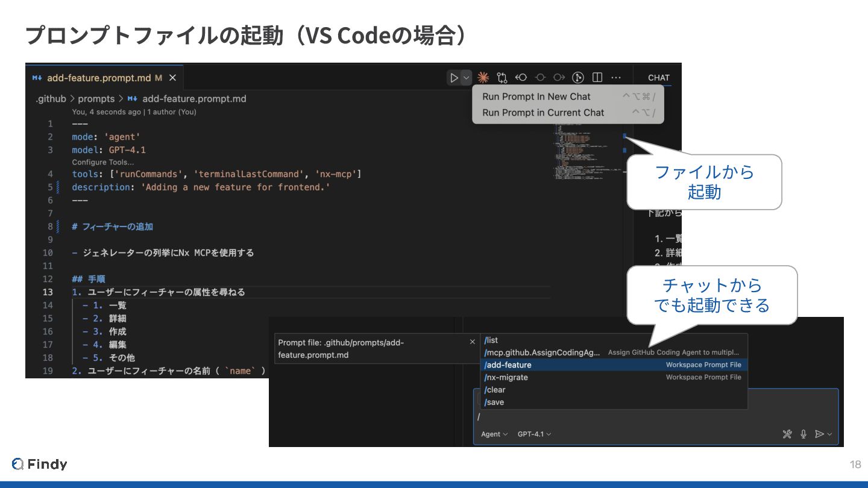The width and height of the screenshot is (868, 488).
Task: Go to previous change arrow-circle icon
Action: pos(521,77)
